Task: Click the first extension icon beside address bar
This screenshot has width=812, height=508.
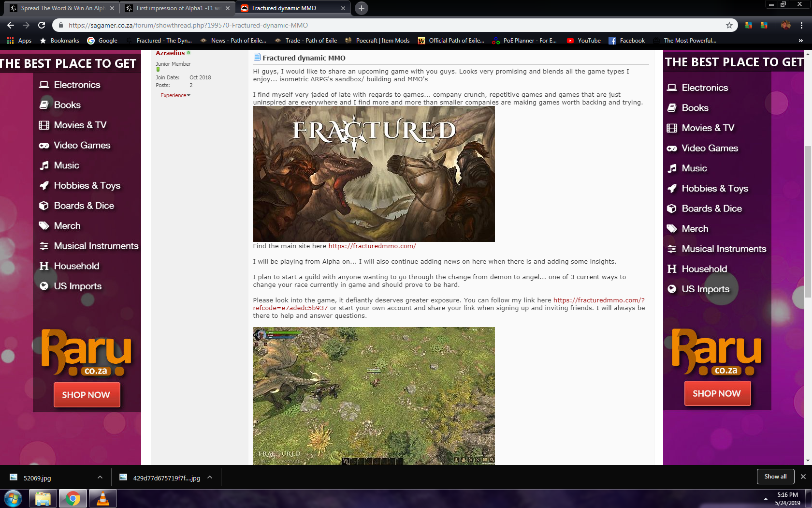Action: pyautogui.click(x=749, y=25)
